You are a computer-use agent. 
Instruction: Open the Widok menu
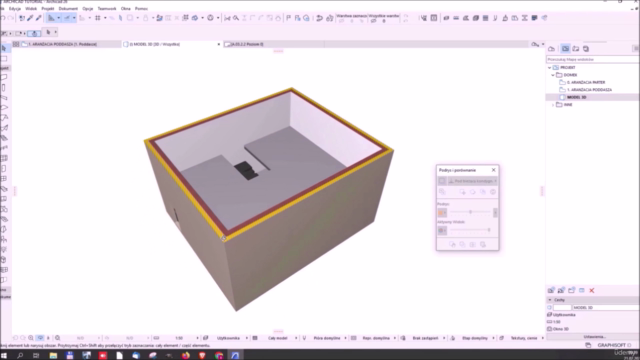pos(31,9)
